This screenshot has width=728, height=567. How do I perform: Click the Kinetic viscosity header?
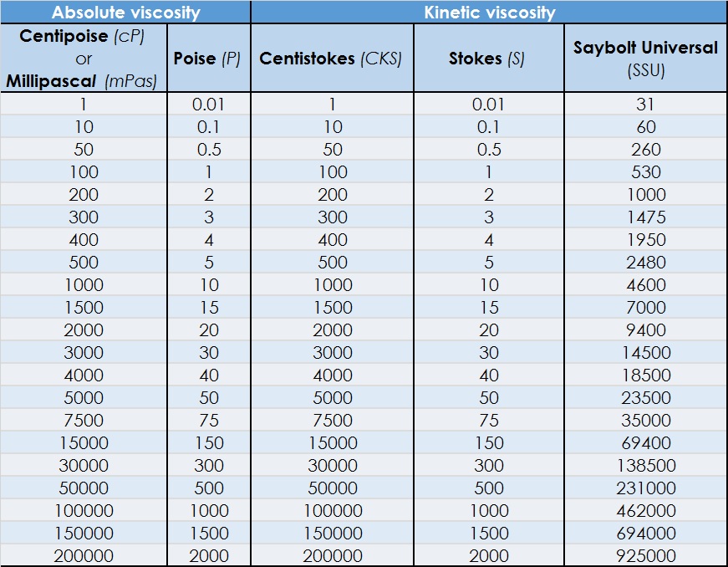490,13
